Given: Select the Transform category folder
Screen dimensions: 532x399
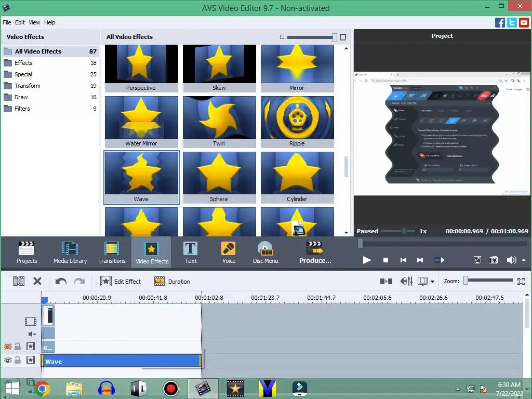Looking at the screenshot, I should point(50,86).
